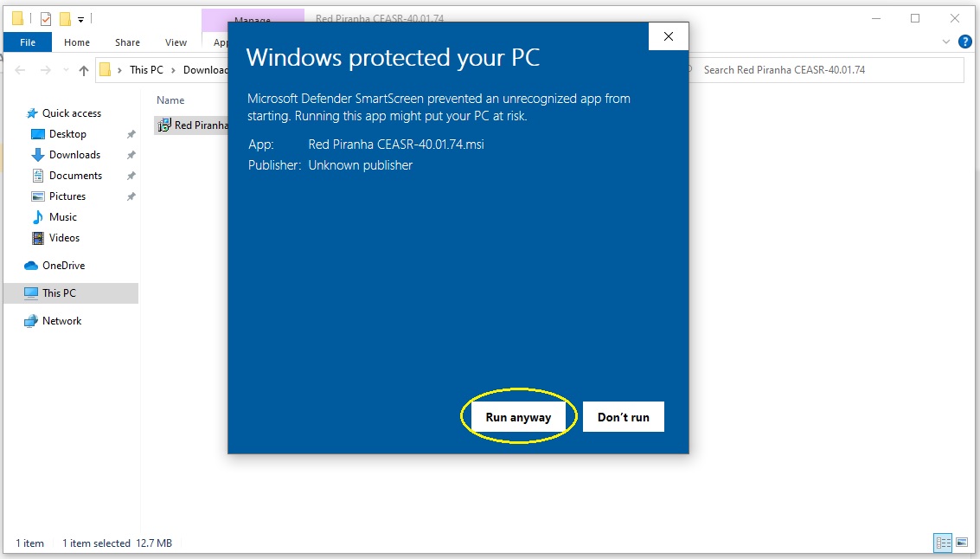Image resolution: width=980 pixels, height=559 pixels.
Task: Click the Back navigation arrow
Action: pyautogui.click(x=20, y=70)
